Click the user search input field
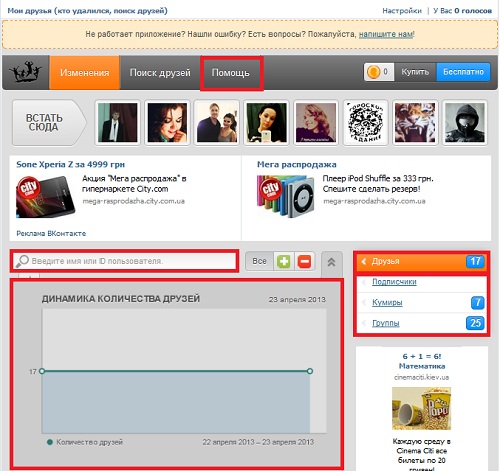 [124, 261]
